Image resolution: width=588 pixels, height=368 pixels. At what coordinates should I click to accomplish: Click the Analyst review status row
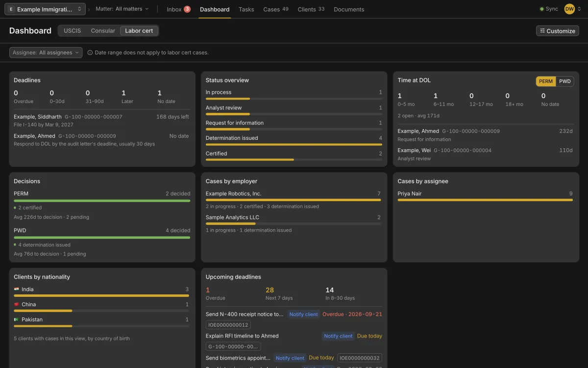tap(294, 110)
